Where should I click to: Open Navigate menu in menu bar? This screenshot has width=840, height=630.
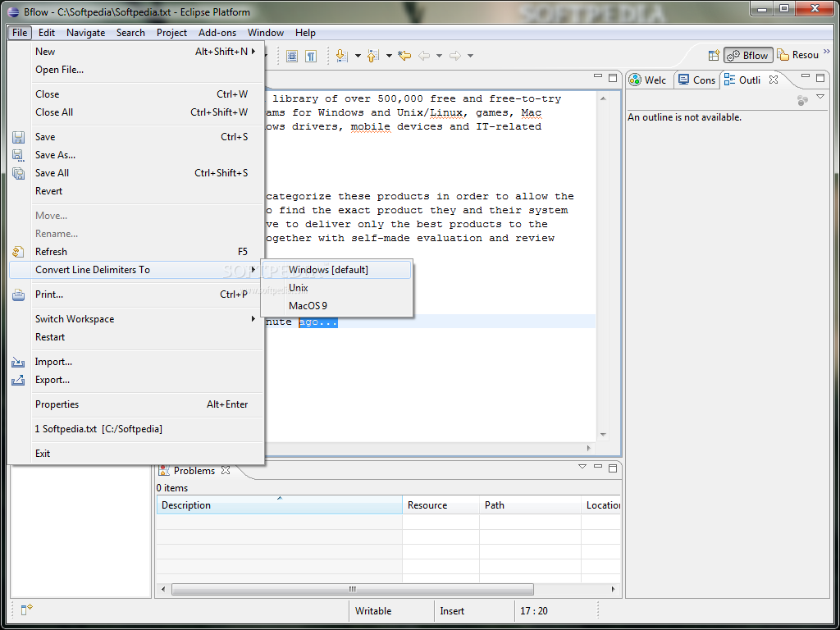tap(85, 33)
